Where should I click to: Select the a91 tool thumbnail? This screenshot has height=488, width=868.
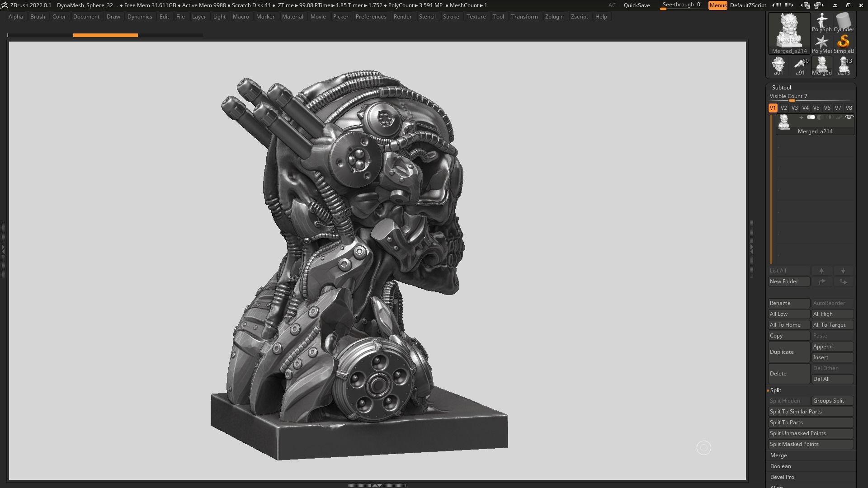(x=800, y=66)
